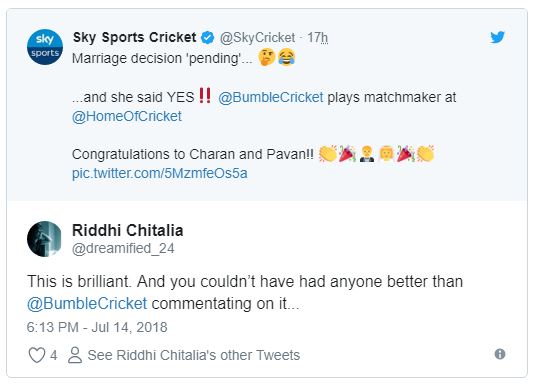Click the blue verified badge icon

point(208,38)
